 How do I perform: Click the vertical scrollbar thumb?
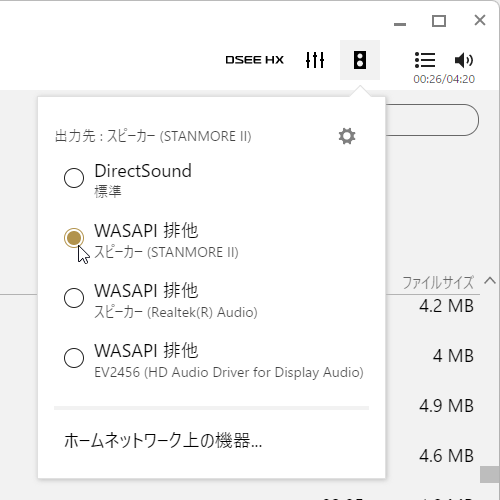click(x=490, y=474)
